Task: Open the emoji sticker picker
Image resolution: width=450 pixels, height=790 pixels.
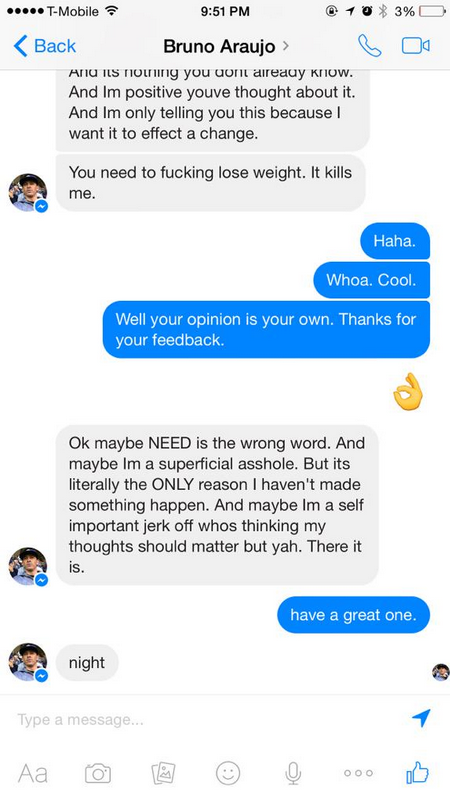Action: 228,772
